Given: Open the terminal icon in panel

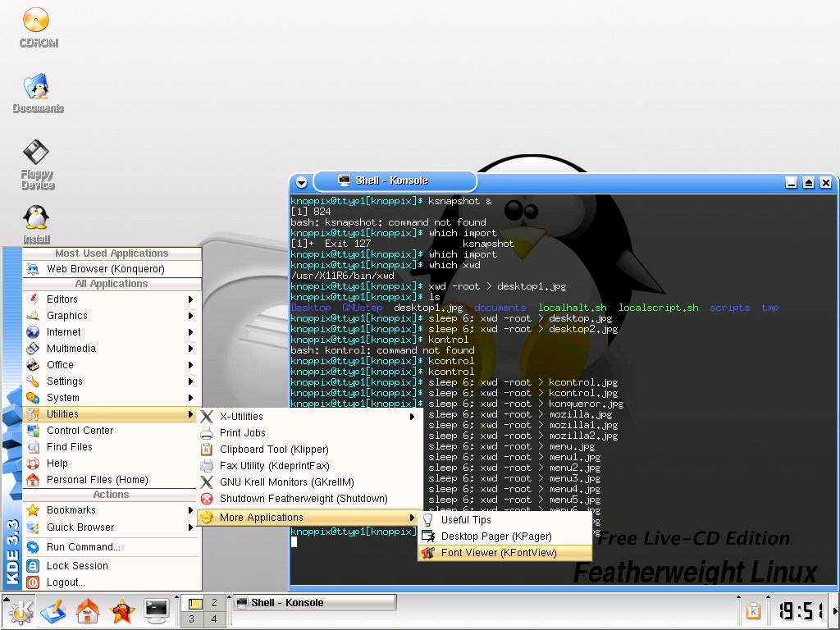Looking at the screenshot, I should pos(157,610).
